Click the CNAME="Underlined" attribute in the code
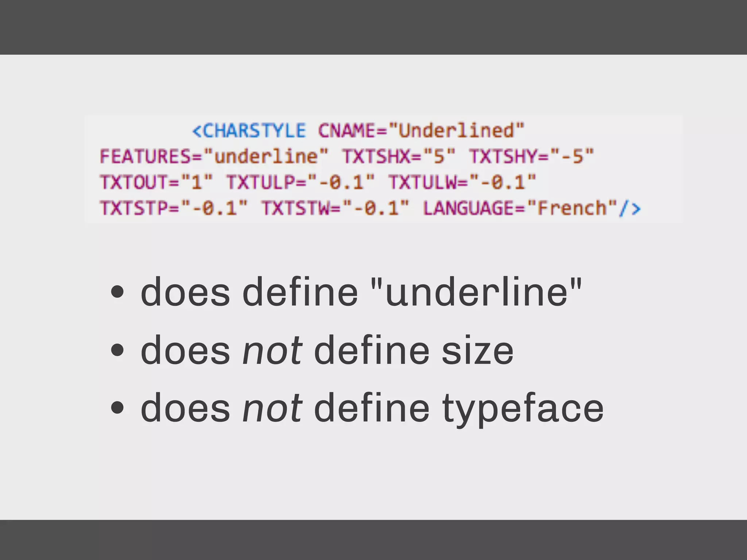 pos(421,131)
